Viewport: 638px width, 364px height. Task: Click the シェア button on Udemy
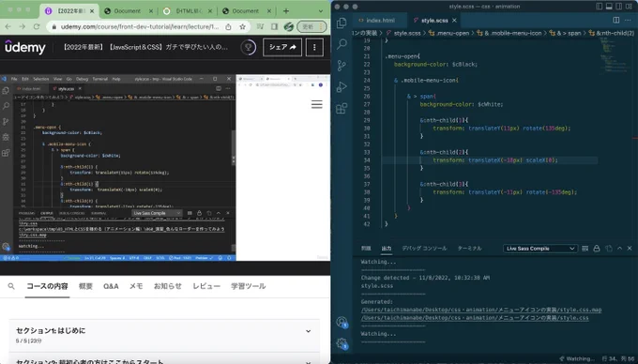pos(282,47)
